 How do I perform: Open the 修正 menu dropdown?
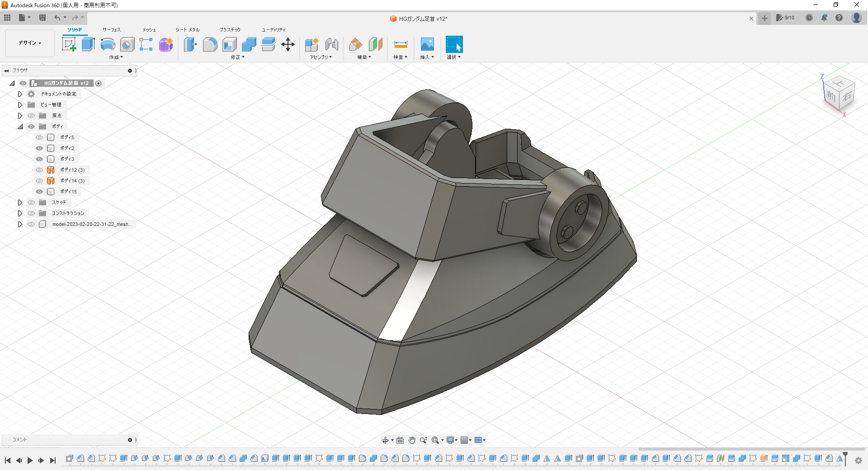[237, 57]
